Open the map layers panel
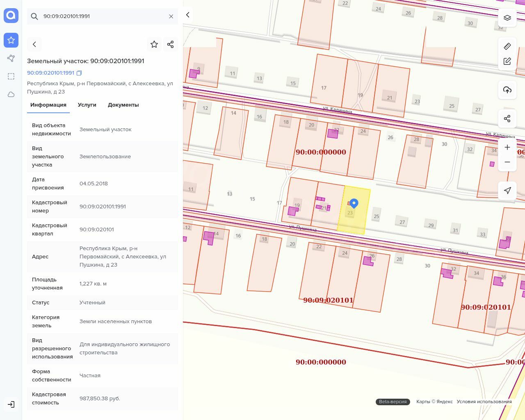The image size is (525, 420). point(507,18)
